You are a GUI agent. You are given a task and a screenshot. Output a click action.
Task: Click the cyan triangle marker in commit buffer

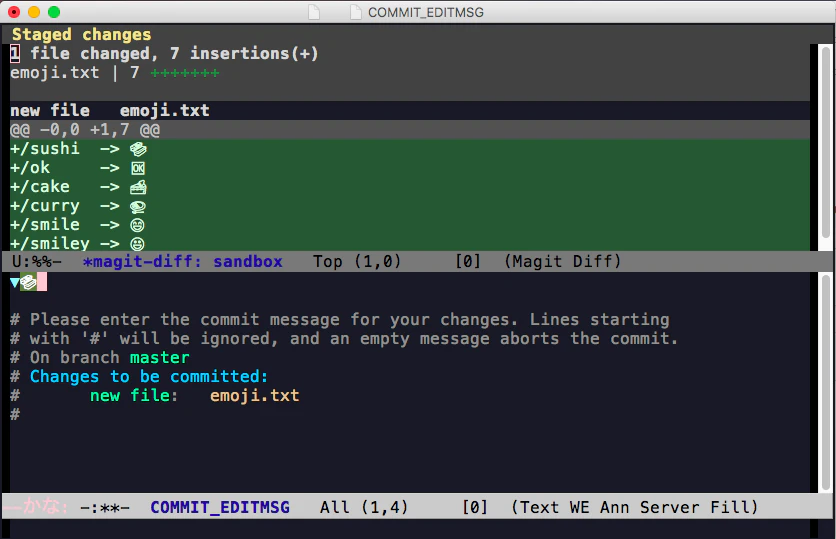(x=15, y=283)
